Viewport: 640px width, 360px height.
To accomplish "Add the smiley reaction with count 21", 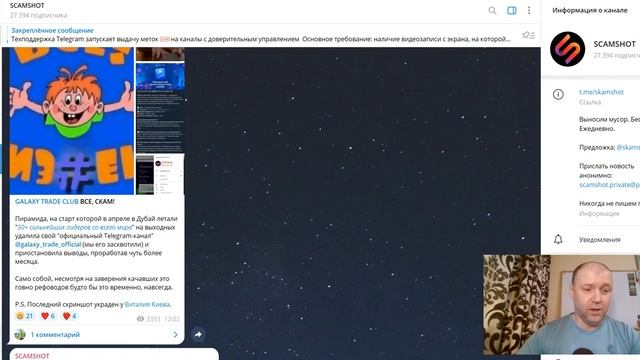I will point(24,316).
